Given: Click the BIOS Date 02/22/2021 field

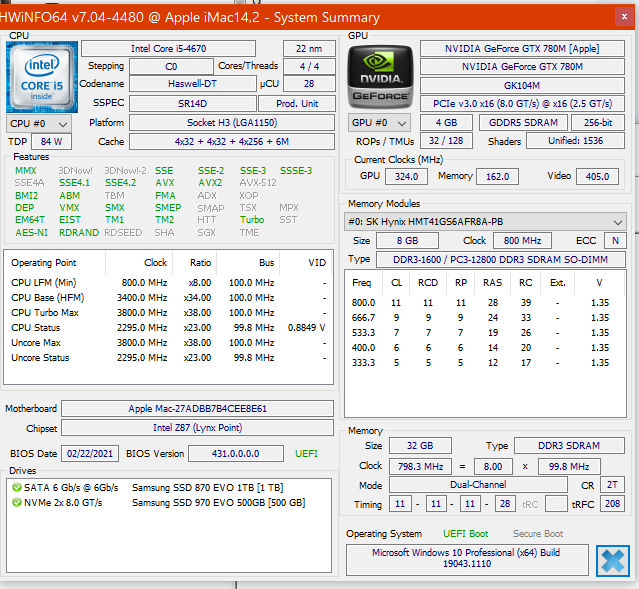Looking at the screenshot, I should [90, 454].
